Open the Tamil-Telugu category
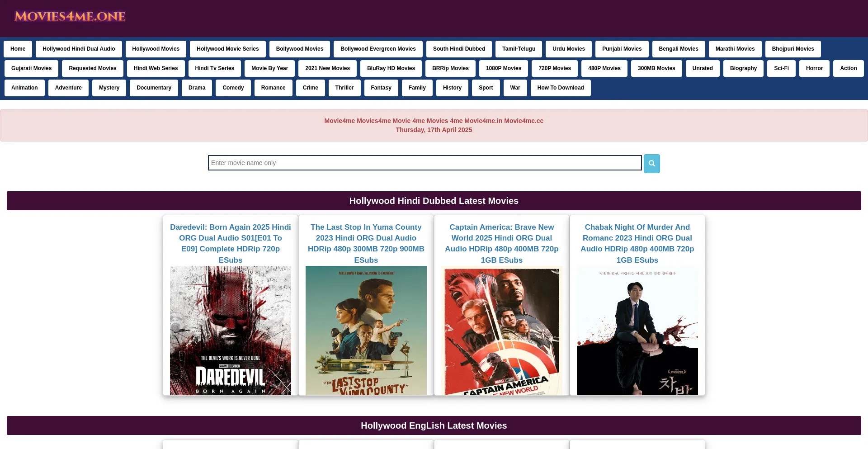The height and width of the screenshot is (449, 868). (519, 49)
